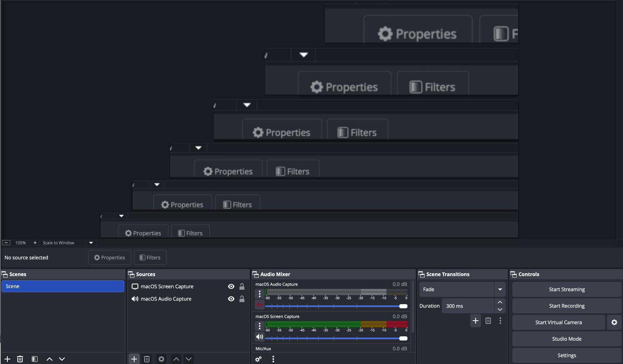623x364 pixels.
Task: Unmute macOS Audio Capture in the mixer
Action: point(259,305)
